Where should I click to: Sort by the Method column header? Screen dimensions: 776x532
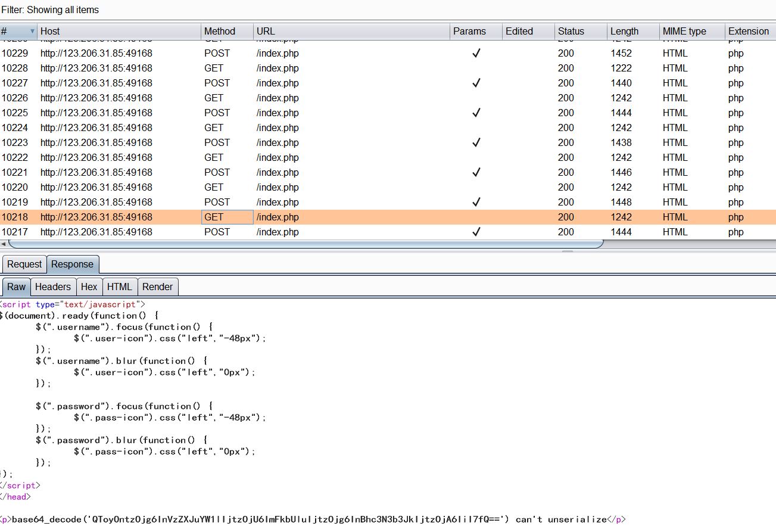227,31
